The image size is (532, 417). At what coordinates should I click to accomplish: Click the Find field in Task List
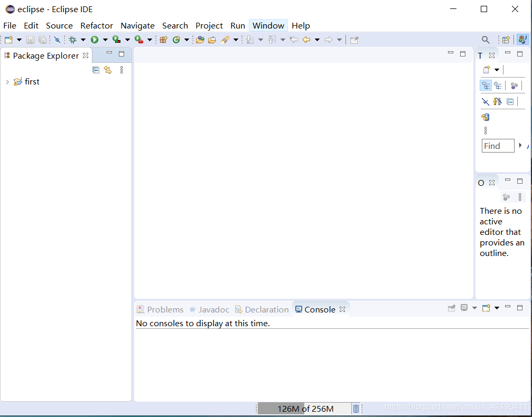pyautogui.click(x=498, y=146)
